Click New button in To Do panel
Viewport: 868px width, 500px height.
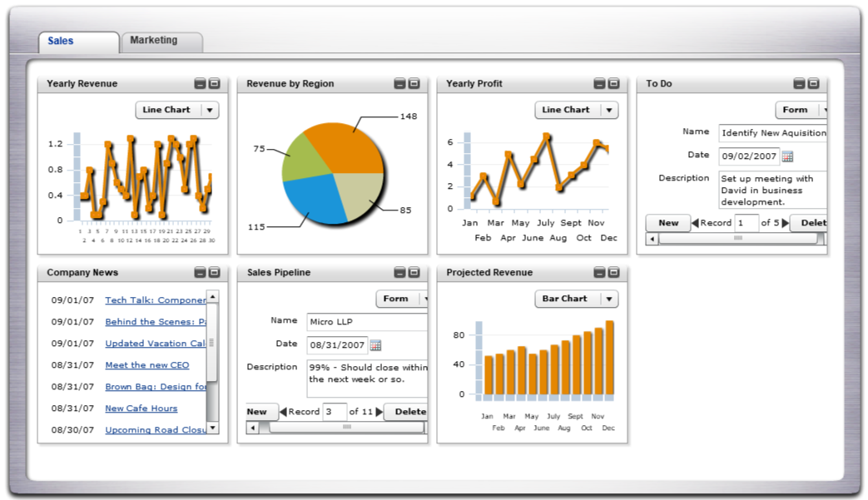coord(668,223)
